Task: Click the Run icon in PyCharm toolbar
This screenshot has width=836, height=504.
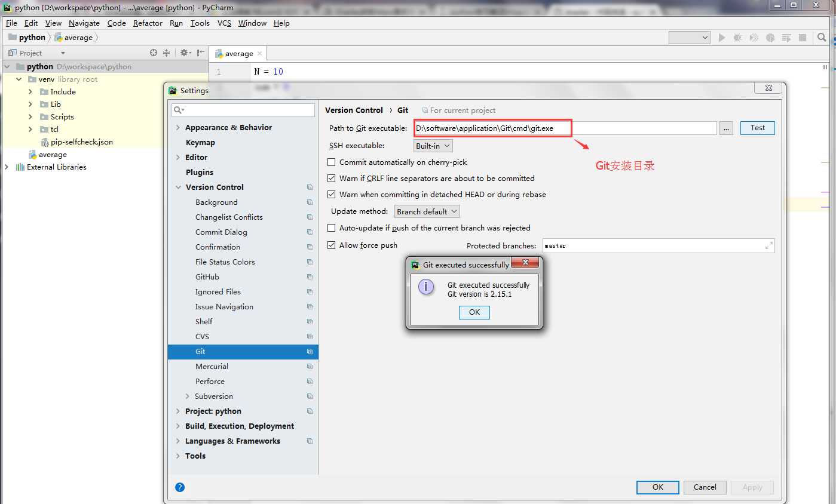Action: coord(722,38)
